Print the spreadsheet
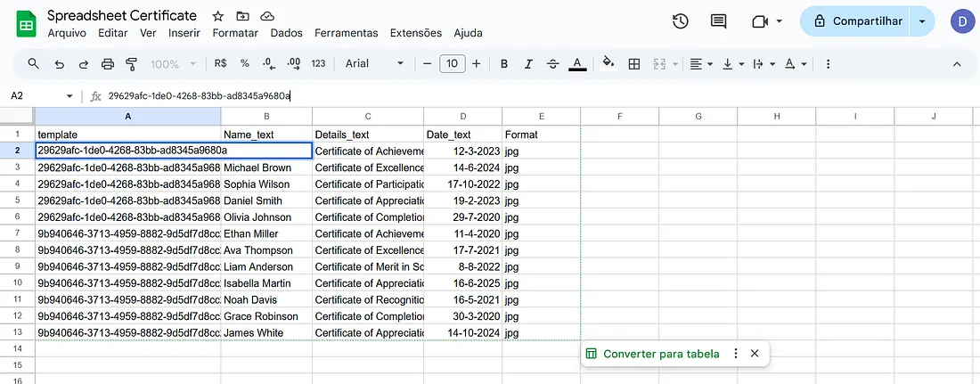 click(x=108, y=64)
